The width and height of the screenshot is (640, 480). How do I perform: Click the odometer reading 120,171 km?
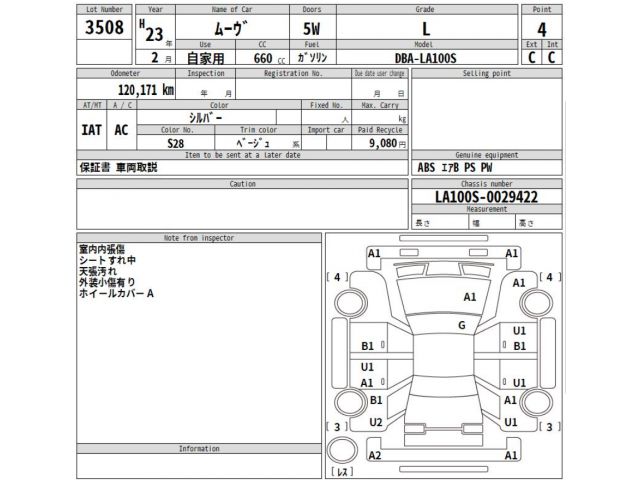(x=145, y=89)
